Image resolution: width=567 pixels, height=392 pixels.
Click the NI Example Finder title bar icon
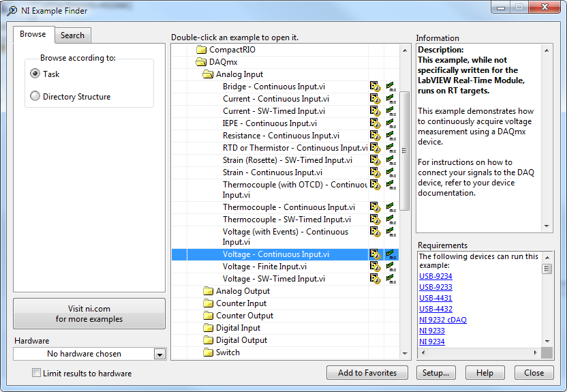point(12,11)
